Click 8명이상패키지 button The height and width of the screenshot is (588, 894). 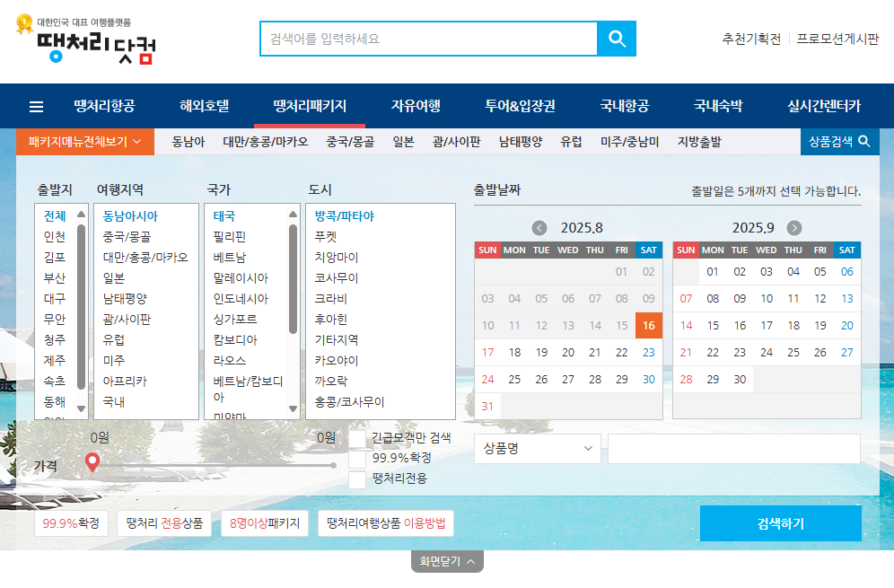pos(265,523)
